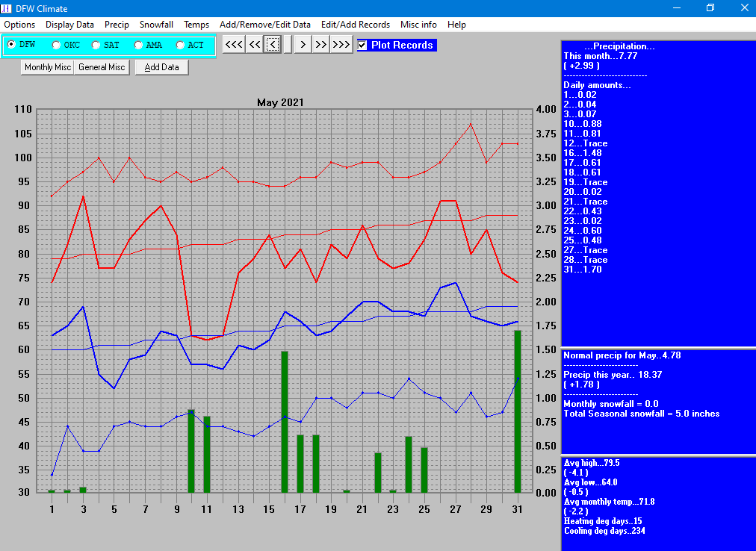This screenshot has width=756, height=551.
Task: Click the '24...0.60' daily amount row
Action: point(583,231)
